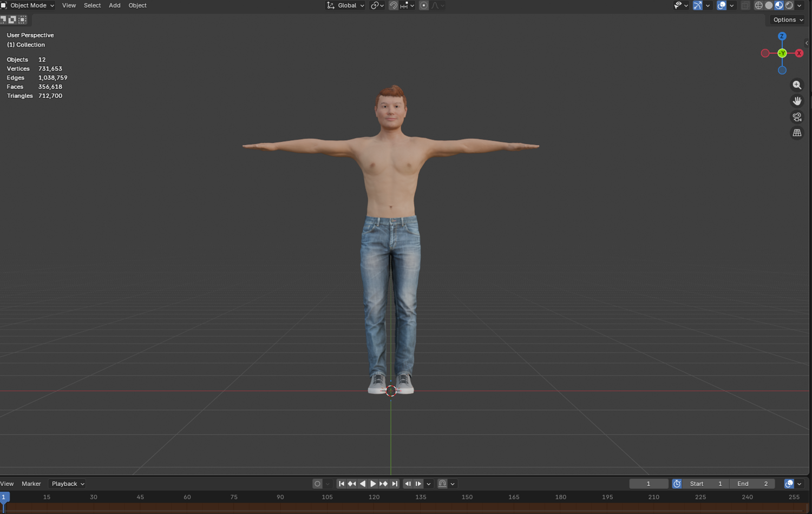Click the Y axis on navigation gizmo

pyautogui.click(x=782, y=53)
